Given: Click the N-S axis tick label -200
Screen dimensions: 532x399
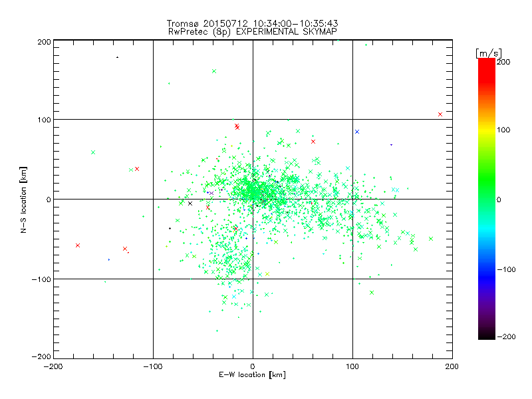Looking at the screenshot, I should (41, 356).
